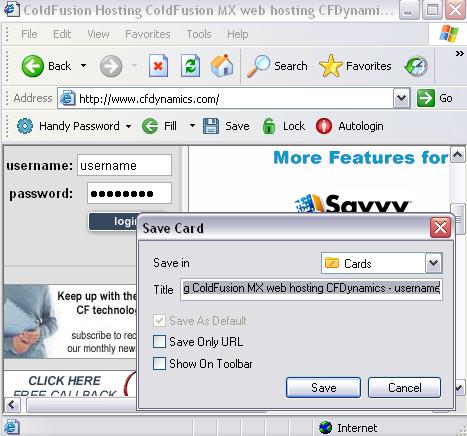467x436 pixels.
Task: Open the File menu
Action: (29, 34)
